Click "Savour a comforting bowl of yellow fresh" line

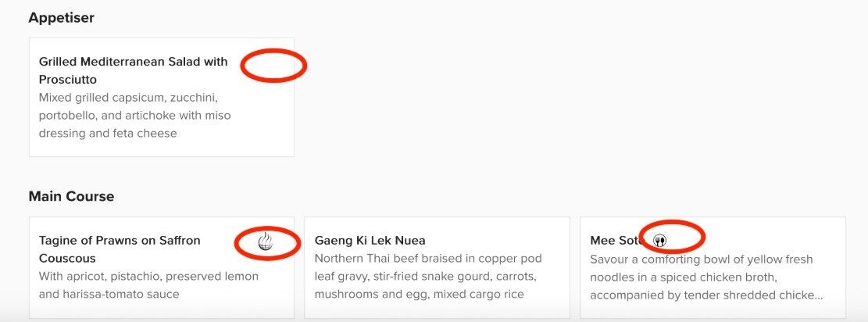[701, 259]
